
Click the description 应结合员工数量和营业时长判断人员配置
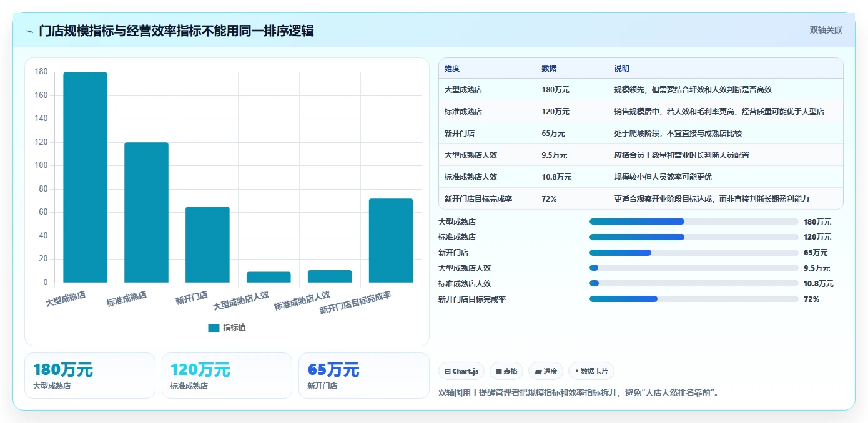(x=682, y=155)
